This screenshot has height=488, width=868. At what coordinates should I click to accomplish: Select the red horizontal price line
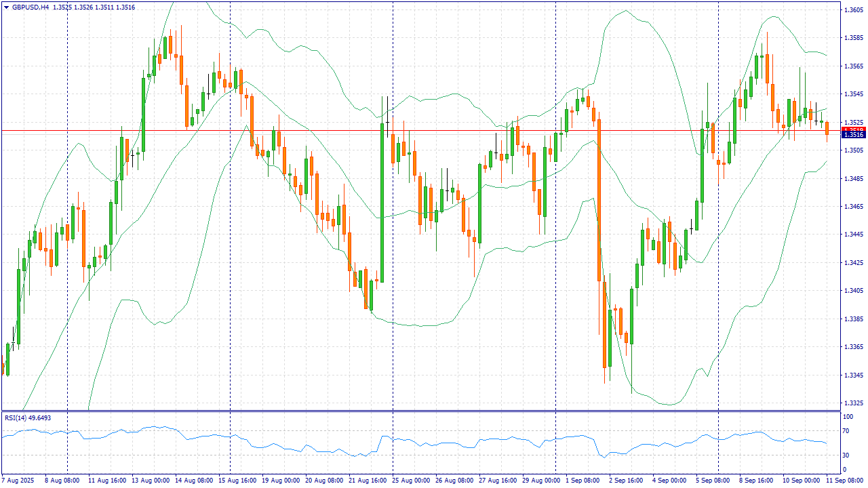click(407, 130)
